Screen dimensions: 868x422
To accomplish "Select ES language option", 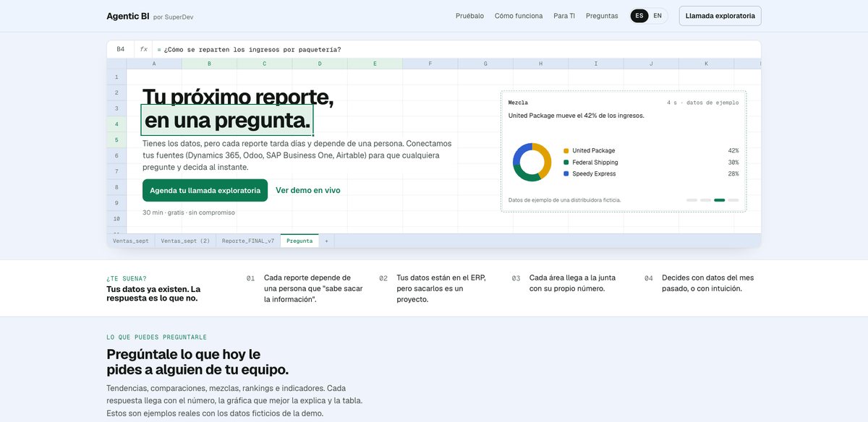I will click(639, 16).
